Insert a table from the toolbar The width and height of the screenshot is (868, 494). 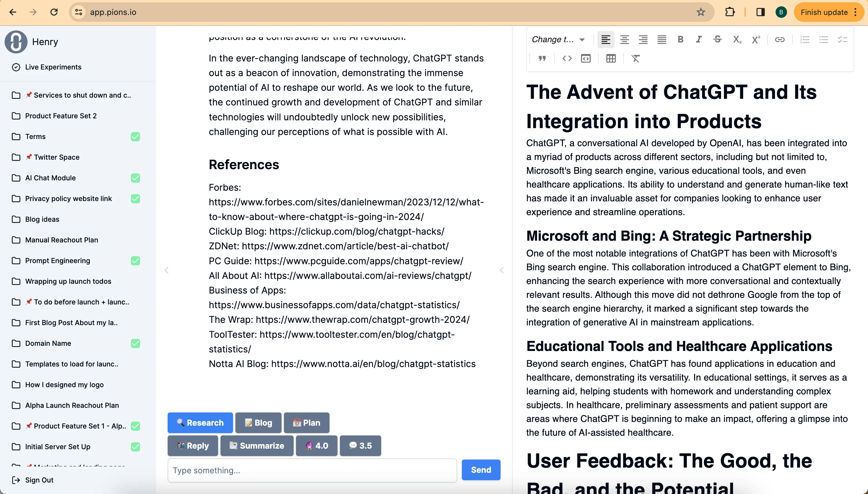click(x=611, y=58)
